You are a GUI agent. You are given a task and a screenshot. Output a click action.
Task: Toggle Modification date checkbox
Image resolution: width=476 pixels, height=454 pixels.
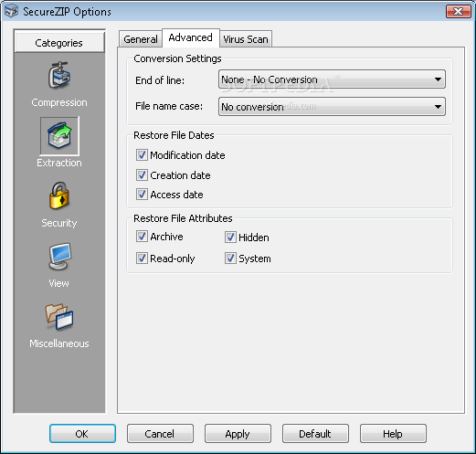click(142, 155)
